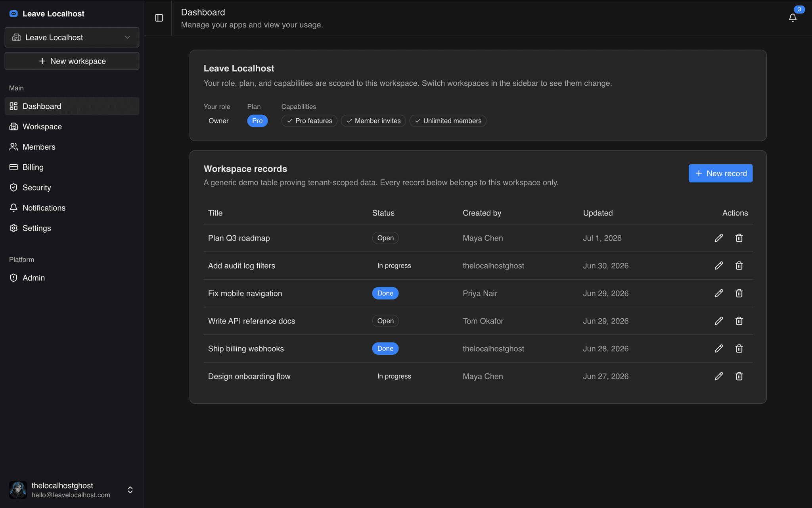Open the notifications bell in header
The height and width of the screenshot is (508, 812).
pos(793,18)
